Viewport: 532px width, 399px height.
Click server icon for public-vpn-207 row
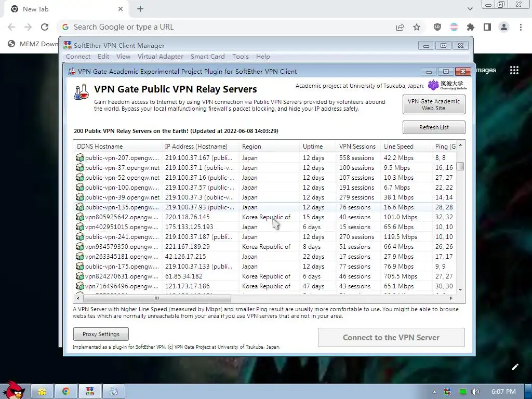pos(79,158)
